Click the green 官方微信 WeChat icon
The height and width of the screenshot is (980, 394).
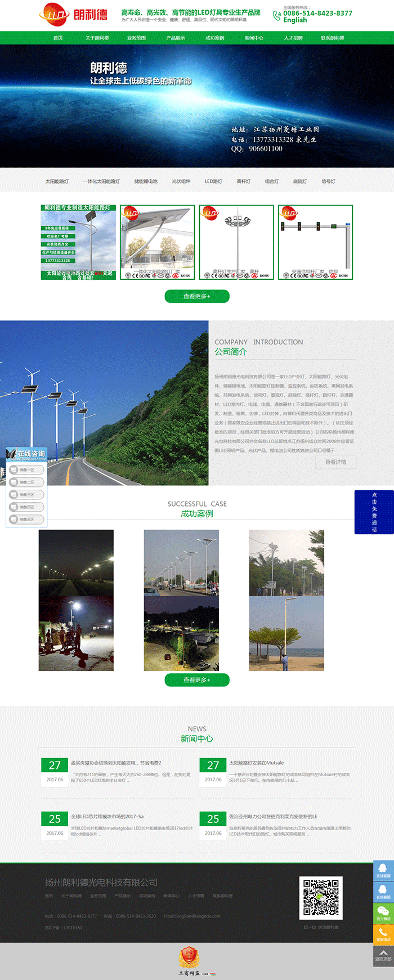(383, 913)
